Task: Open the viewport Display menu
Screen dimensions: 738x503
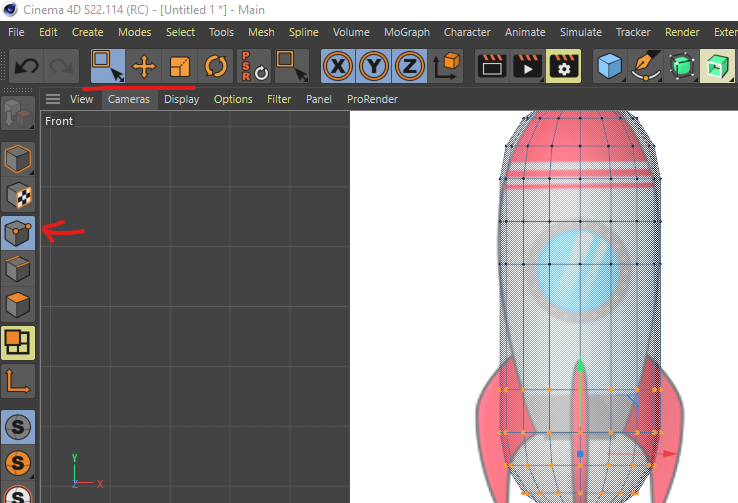Action: point(182,99)
